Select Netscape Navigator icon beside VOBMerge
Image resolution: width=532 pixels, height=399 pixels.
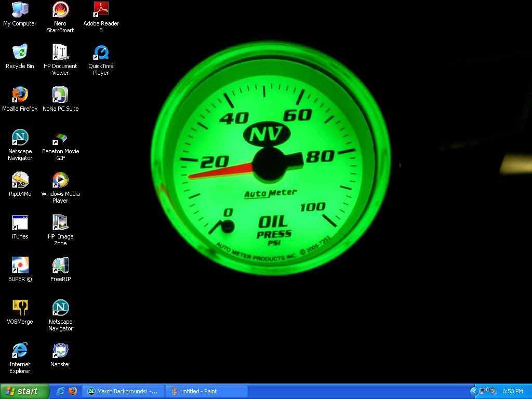pyautogui.click(x=60, y=316)
